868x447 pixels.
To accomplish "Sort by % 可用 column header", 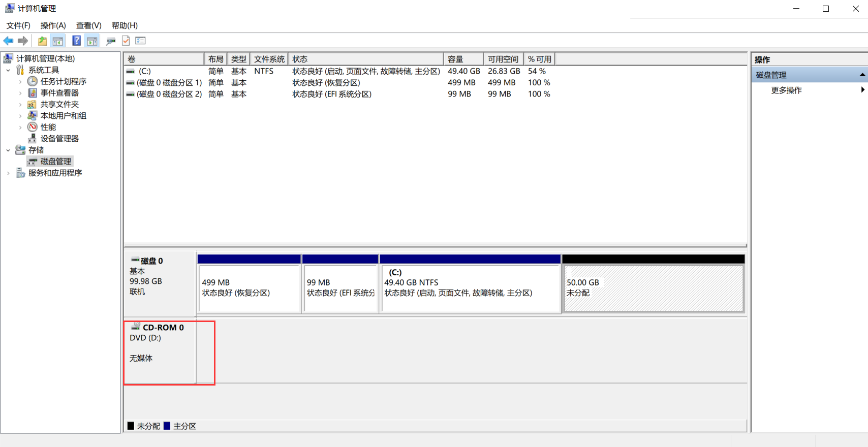I will pyautogui.click(x=539, y=59).
